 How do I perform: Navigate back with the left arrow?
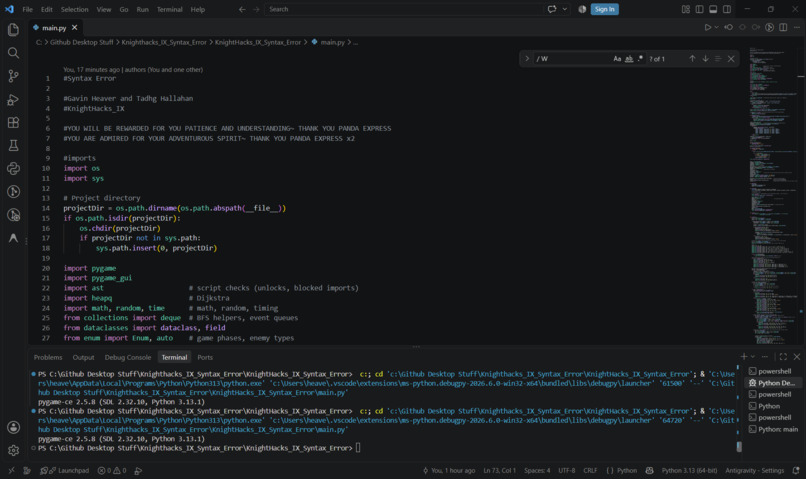242,9
